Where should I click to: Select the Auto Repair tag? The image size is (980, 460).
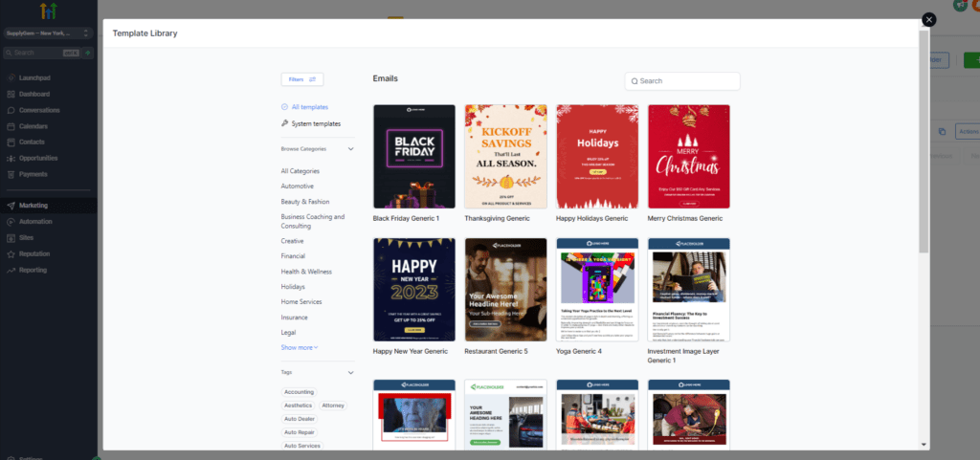(x=300, y=432)
